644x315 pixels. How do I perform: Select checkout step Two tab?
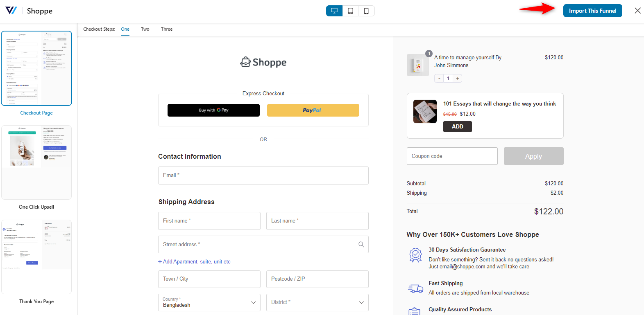coord(145,29)
